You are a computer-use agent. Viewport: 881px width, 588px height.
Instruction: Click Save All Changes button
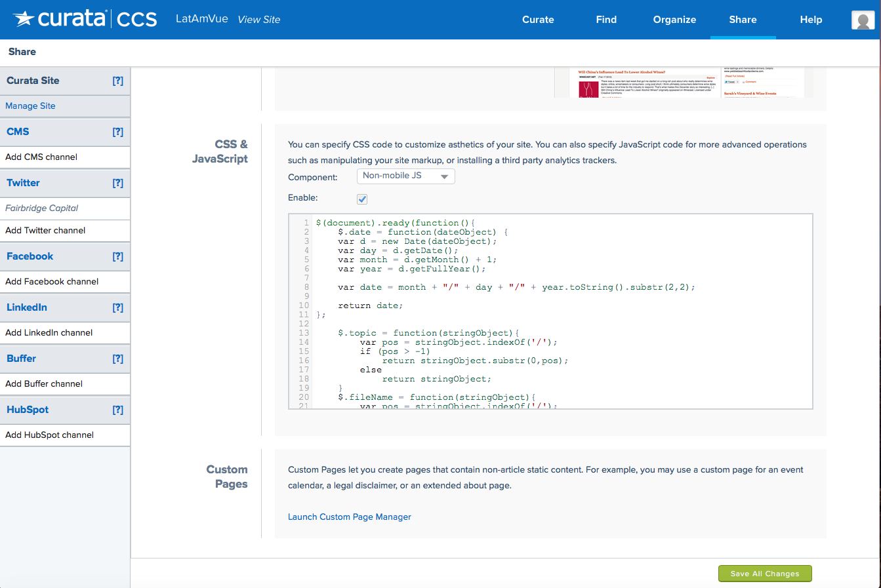click(765, 574)
